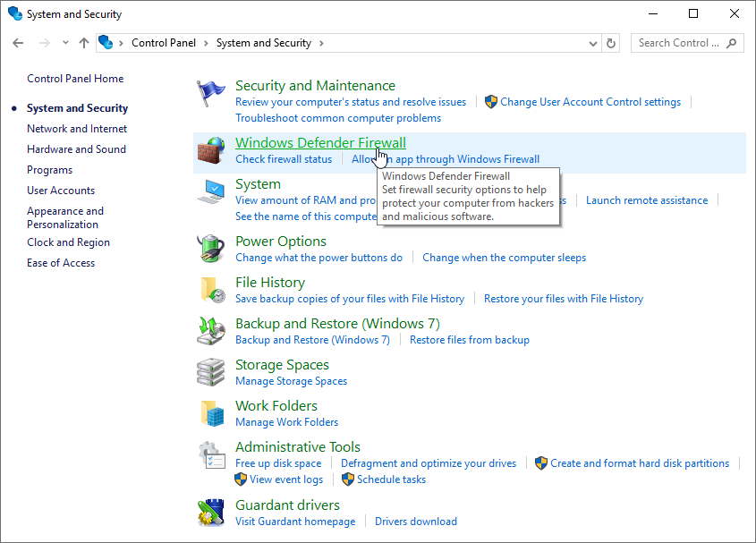The width and height of the screenshot is (756, 543).
Task: Click Manage Work Folders link
Action: (x=287, y=422)
